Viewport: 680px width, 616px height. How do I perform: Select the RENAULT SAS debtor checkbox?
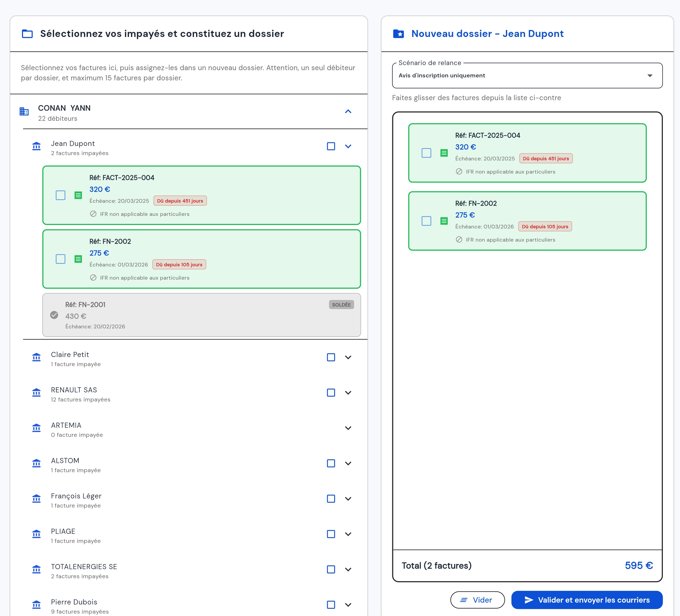[331, 393]
